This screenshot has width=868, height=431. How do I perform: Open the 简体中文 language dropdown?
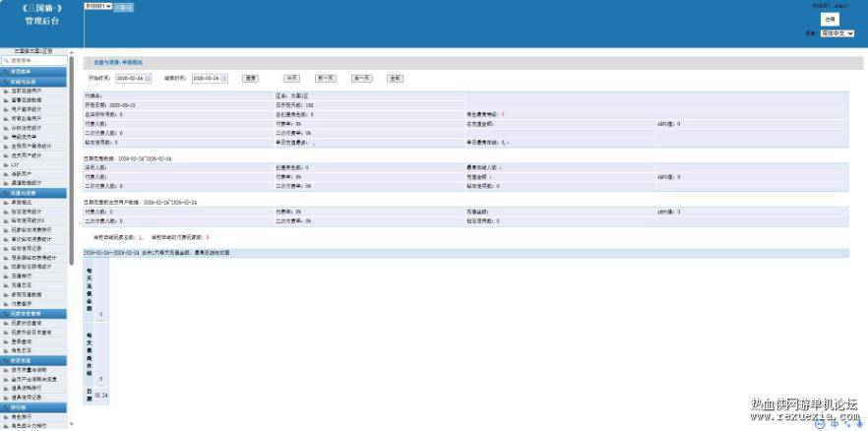coord(837,33)
